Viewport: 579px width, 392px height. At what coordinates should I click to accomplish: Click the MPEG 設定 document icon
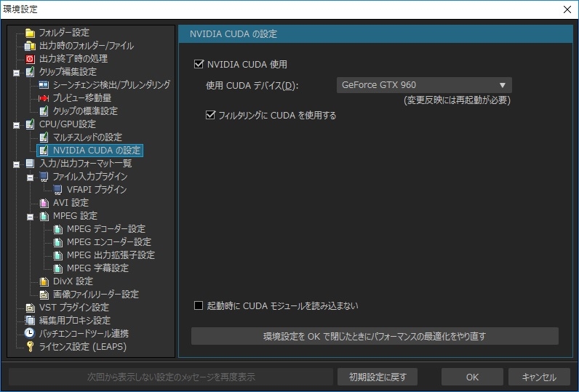coord(44,216)
